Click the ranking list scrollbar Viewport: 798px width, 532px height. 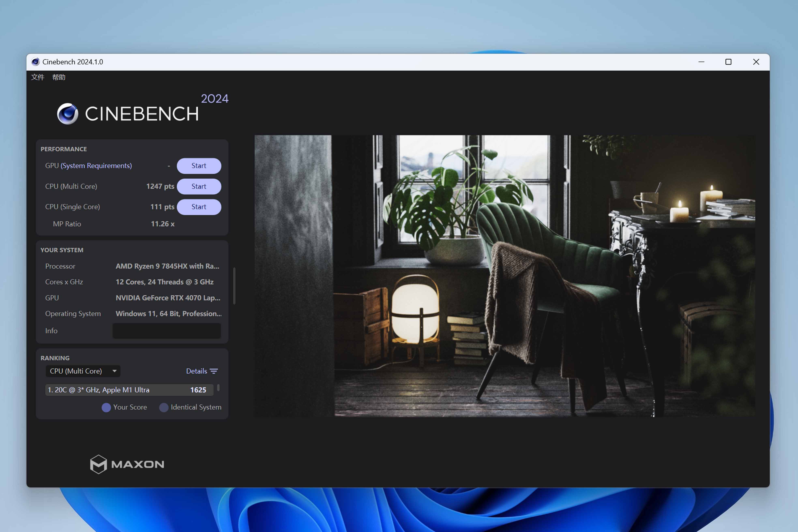[218, 388]
